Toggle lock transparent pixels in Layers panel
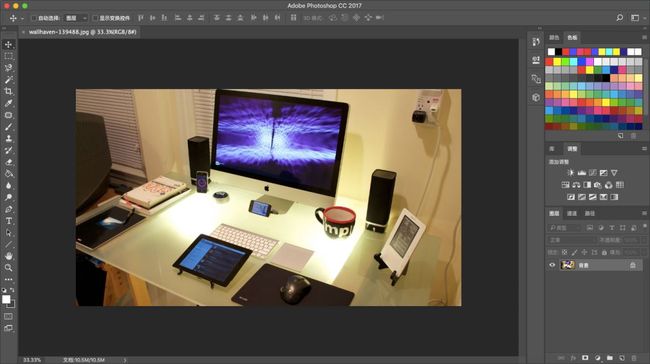The image size is (650, 364). (564, 252)
